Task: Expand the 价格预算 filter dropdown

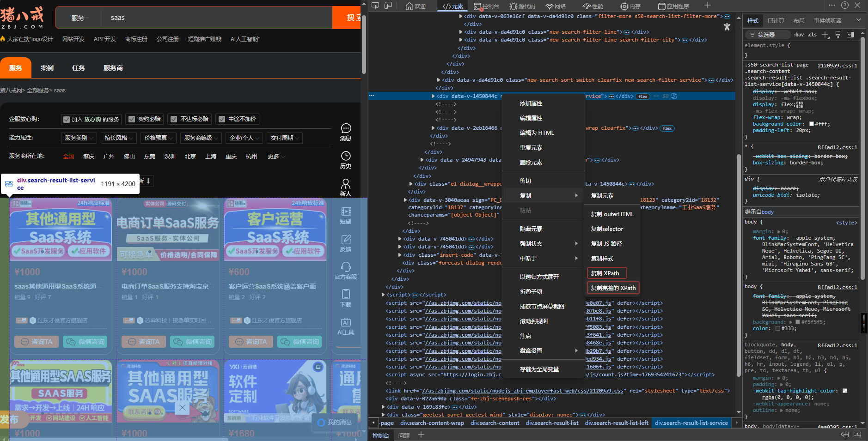Action: [x=159, y=138]
